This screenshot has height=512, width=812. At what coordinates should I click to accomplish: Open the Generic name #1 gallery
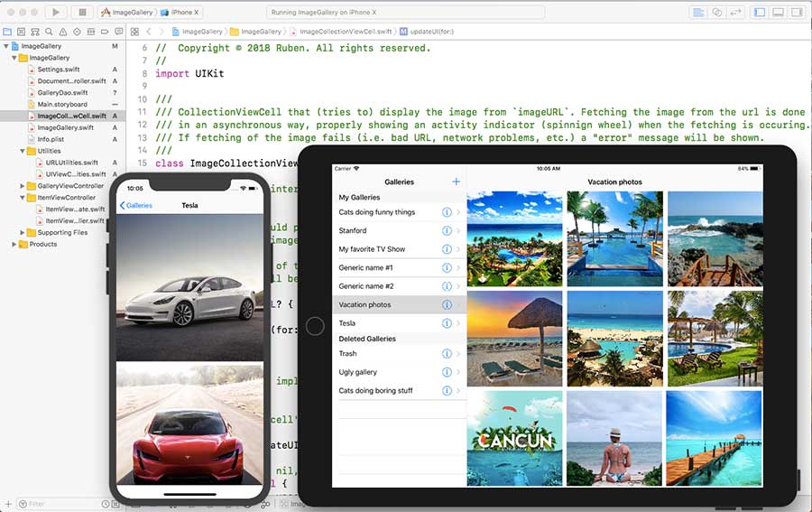399,267
